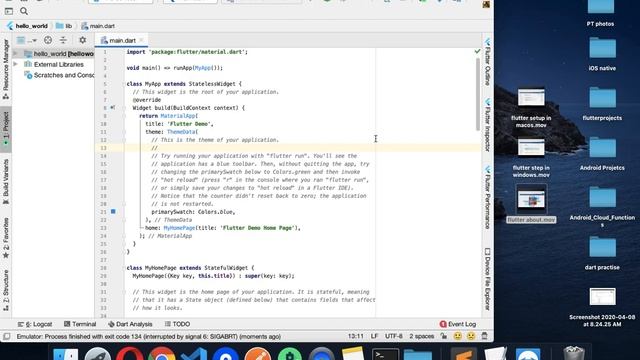The height and width of the screenshot is (360, 640).
Task: Click the editor vertical scrollbar
Action: click(x=478, y=95)
